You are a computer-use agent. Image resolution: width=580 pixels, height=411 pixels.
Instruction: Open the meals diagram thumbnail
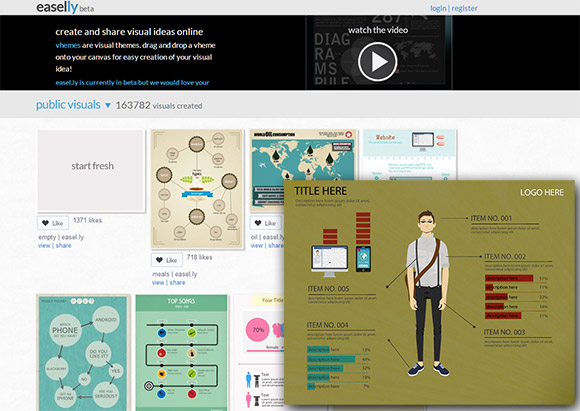point(197,189)
